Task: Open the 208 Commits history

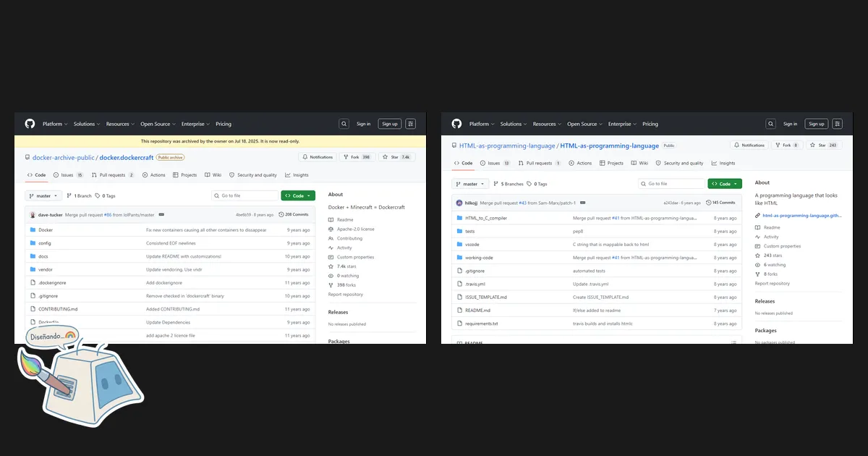Action: click(x=294, y=214)
